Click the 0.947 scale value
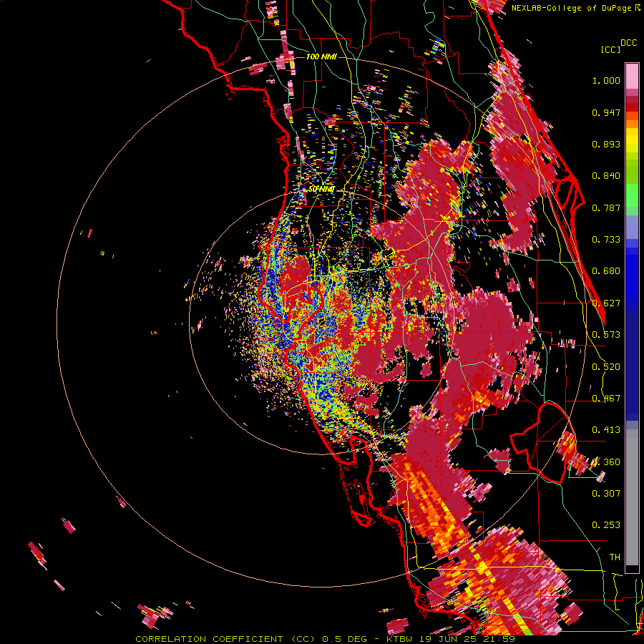This screenshot has width=644, height=644. [606, 112]
